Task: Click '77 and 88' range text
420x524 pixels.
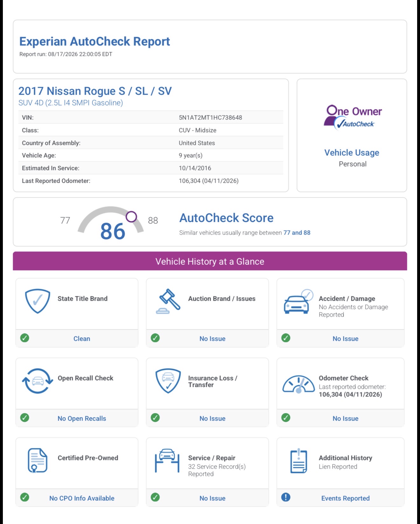Action: tap(297, 233)
